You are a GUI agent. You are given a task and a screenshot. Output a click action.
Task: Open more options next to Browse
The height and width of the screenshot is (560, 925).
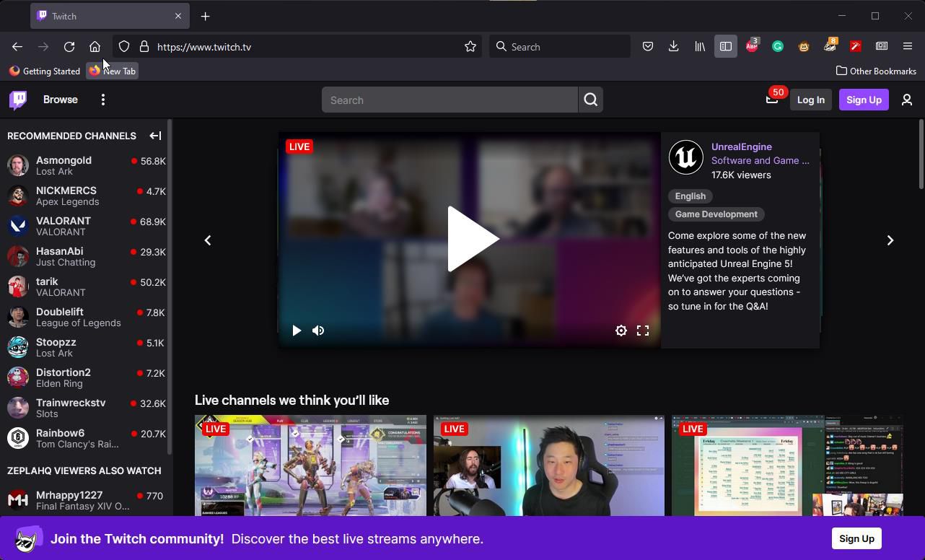point(103,100)
